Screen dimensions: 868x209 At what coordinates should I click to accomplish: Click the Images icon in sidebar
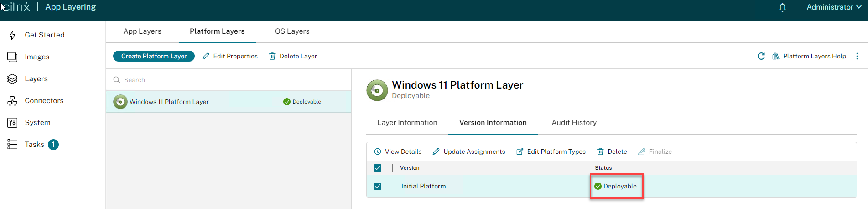[x=12, y=57]
